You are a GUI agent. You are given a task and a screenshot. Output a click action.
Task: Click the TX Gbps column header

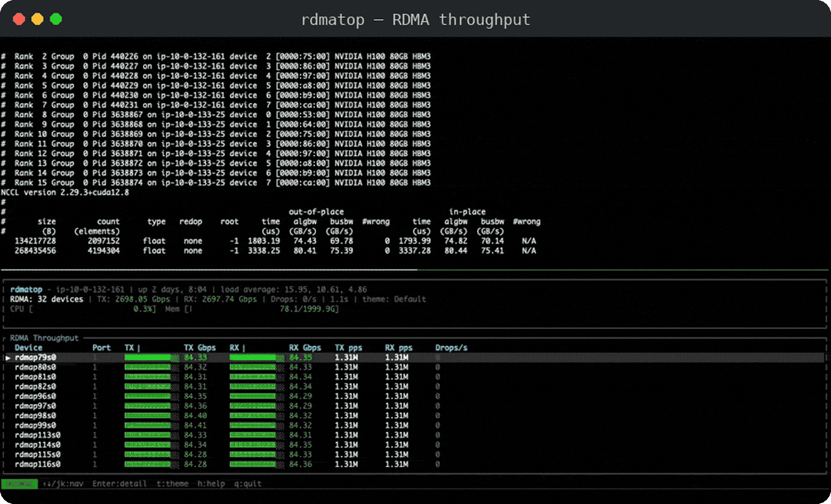(199, 348)
